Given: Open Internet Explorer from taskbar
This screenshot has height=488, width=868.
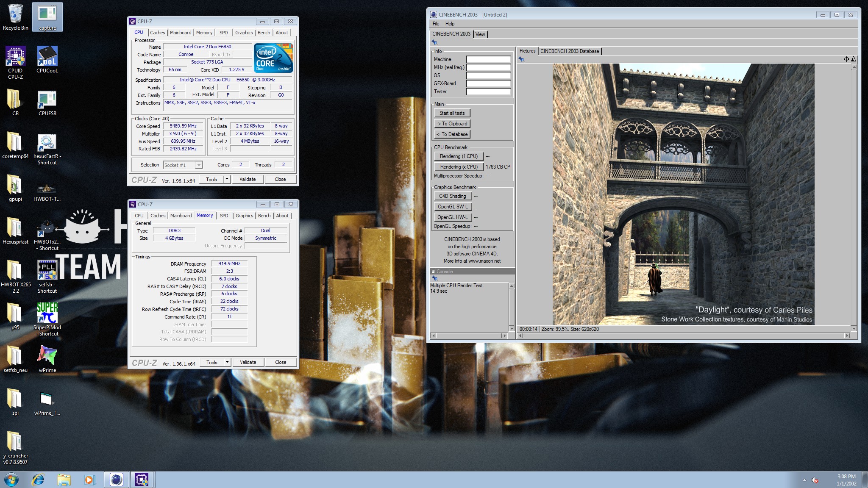Looking at the screenshot, I should pyautogui.click(x=38, y=480).
